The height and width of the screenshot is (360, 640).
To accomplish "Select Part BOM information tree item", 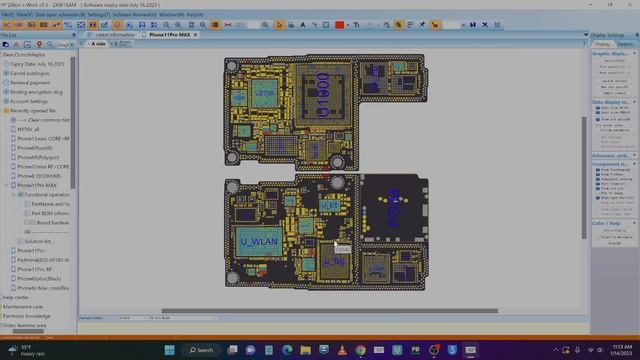I will (x=50, y=213).
